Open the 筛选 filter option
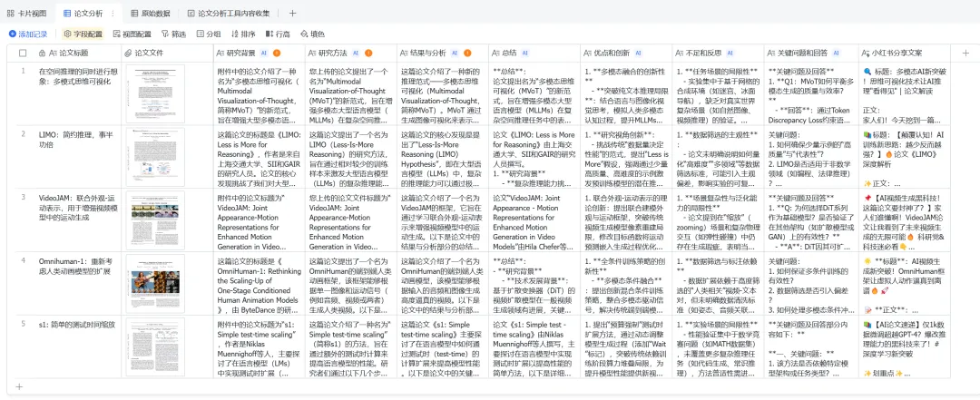This screenshot has width=980, height=400. (x=173, y=34)
